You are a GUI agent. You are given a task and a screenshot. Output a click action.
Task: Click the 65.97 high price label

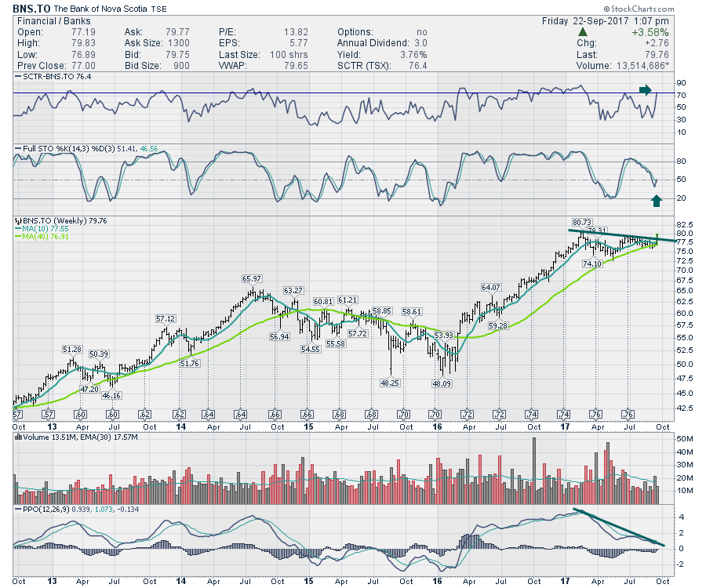pos(251,279)
